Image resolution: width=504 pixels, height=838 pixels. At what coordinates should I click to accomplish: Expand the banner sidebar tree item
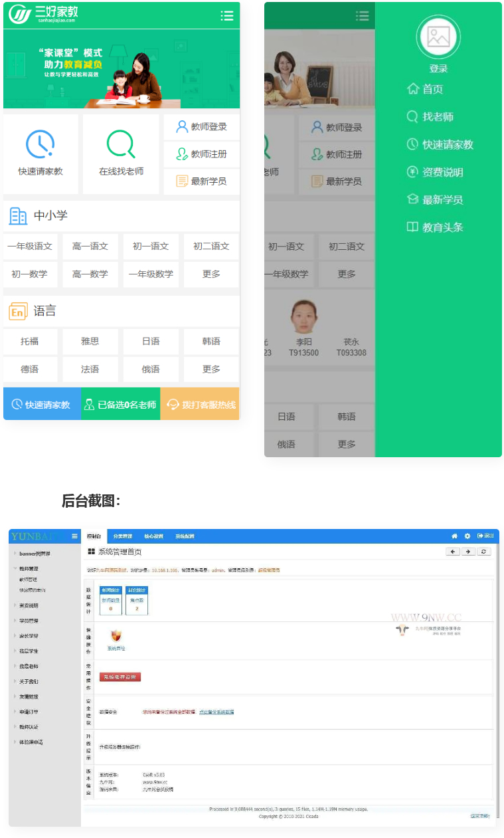point(15,554)
